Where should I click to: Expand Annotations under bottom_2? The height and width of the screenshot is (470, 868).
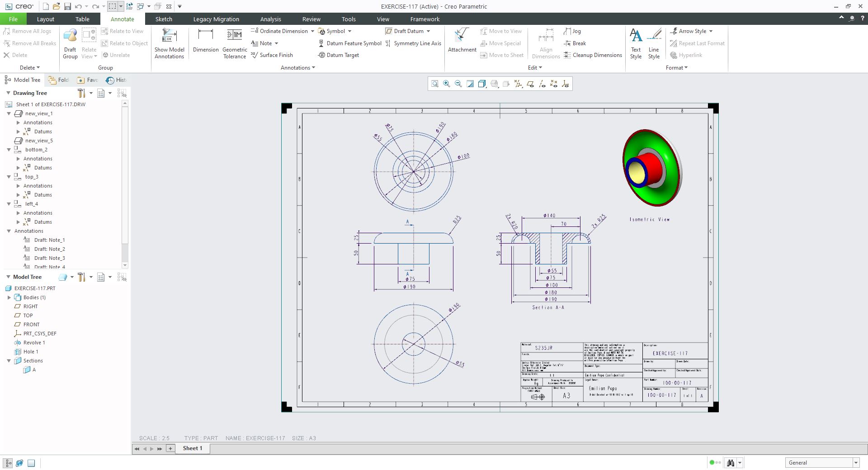point(18,159)
